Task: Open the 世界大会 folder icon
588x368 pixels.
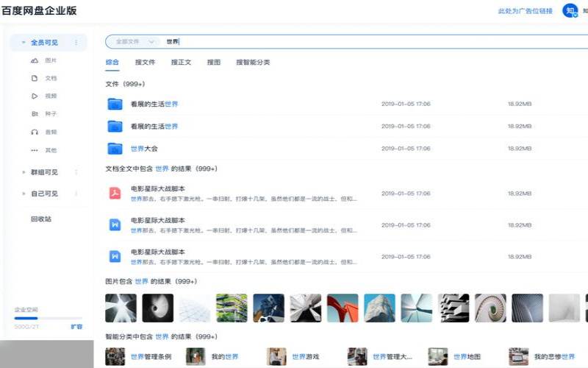Action: click(115, 149)
